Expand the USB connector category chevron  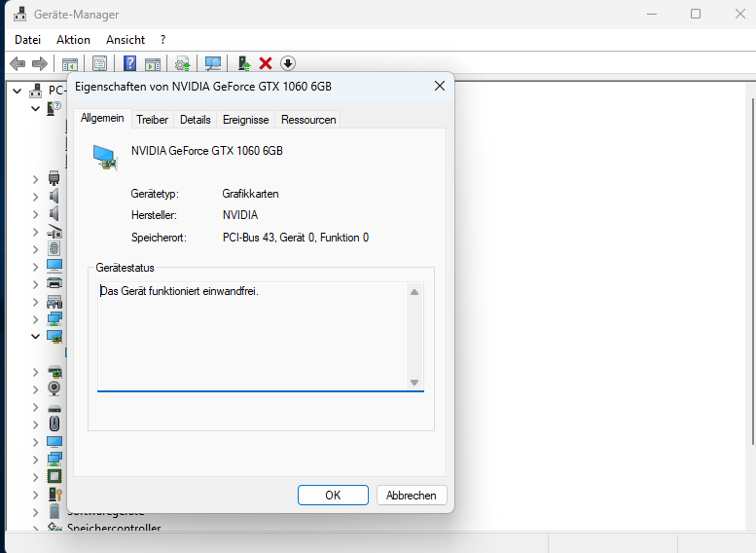tap(35, 179)
